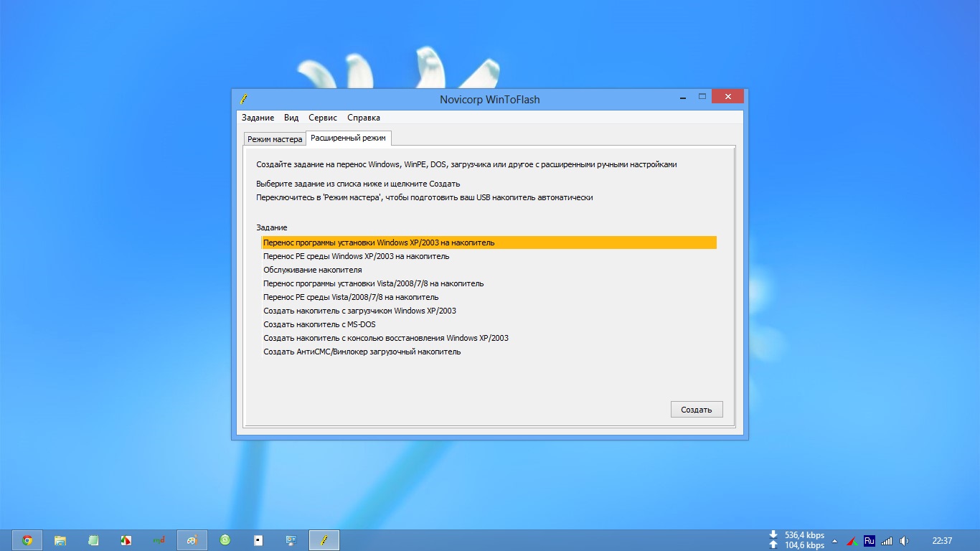This screenshot has width=980, height=551.
Task: Select 'Создать накопитель с консолью восстановления' task
Action: pos(489,338)
